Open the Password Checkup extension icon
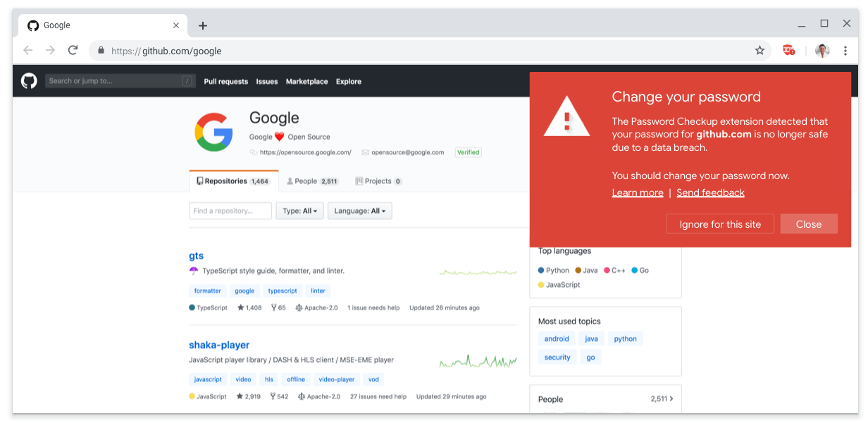 tap(788, 51)
